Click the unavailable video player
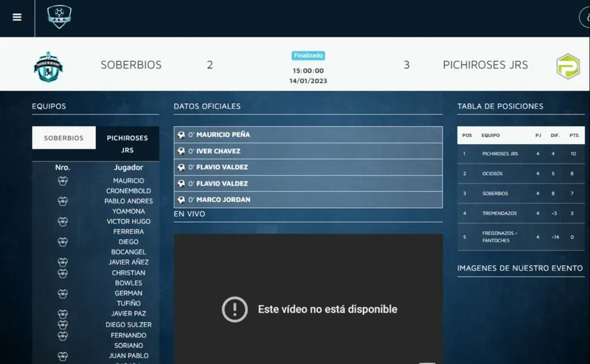 (x=308, y=276)
